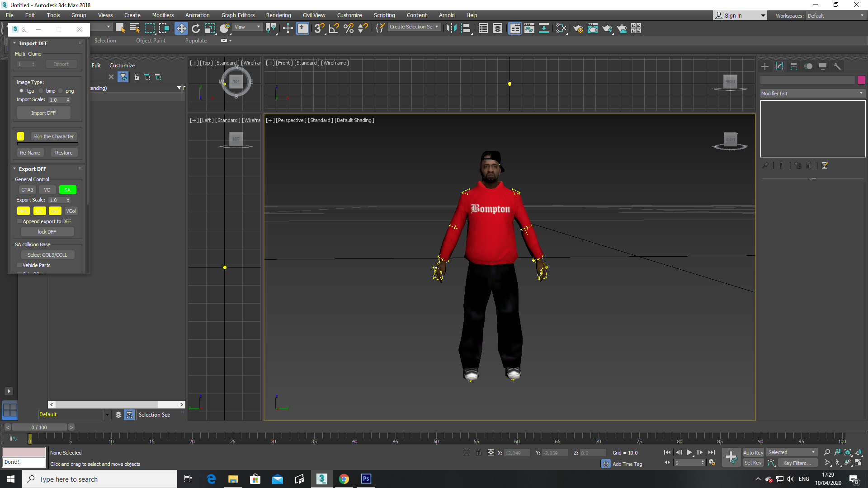Open Schematic View
Image resolution: width=868 pixels, height=488 pixels.
[544, 28]
